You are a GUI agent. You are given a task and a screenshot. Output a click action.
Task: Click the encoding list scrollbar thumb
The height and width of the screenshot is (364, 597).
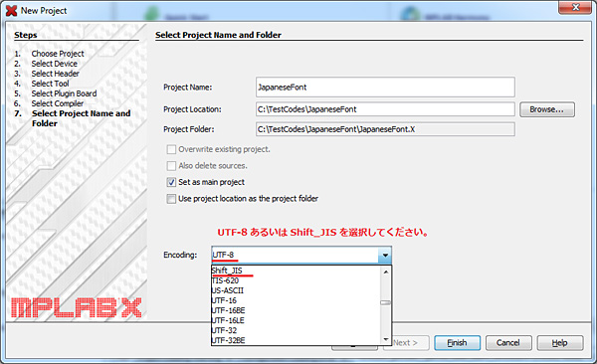pos(386,302)
